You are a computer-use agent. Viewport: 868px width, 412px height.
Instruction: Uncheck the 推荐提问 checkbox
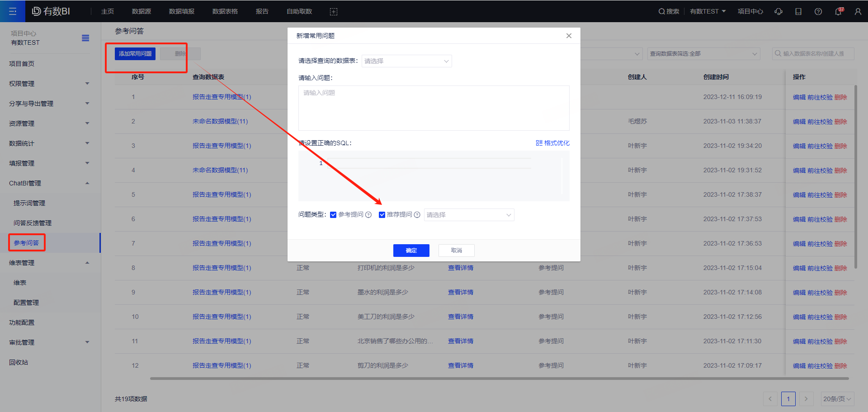tap(382, 215)
